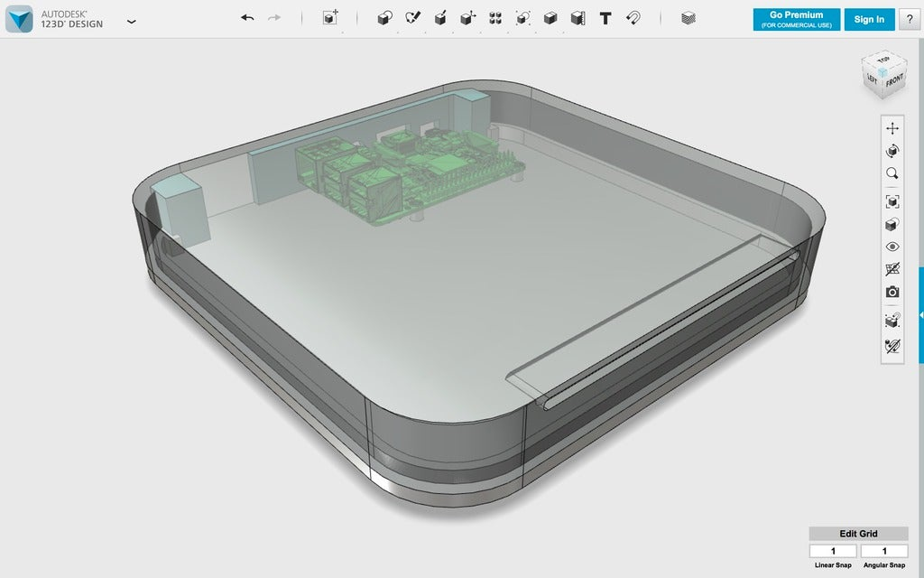Open the Material tool

pyautogui.click(x=688, y=18)
